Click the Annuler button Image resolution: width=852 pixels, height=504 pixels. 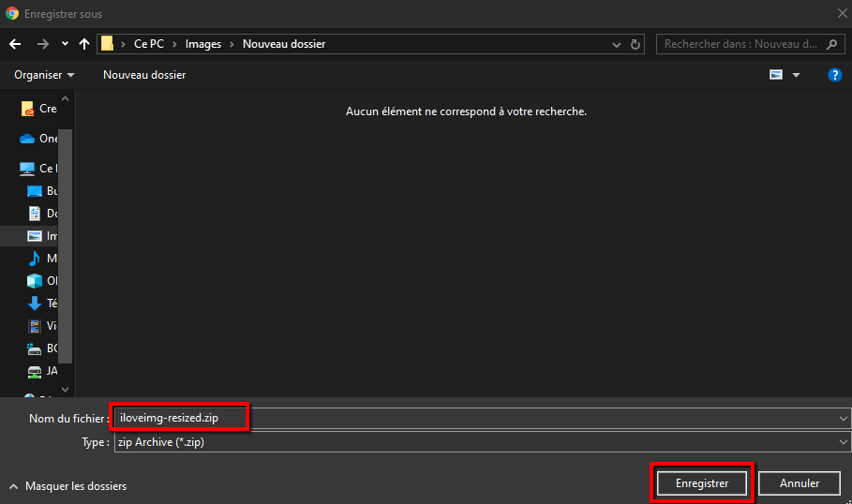(800, 483)
